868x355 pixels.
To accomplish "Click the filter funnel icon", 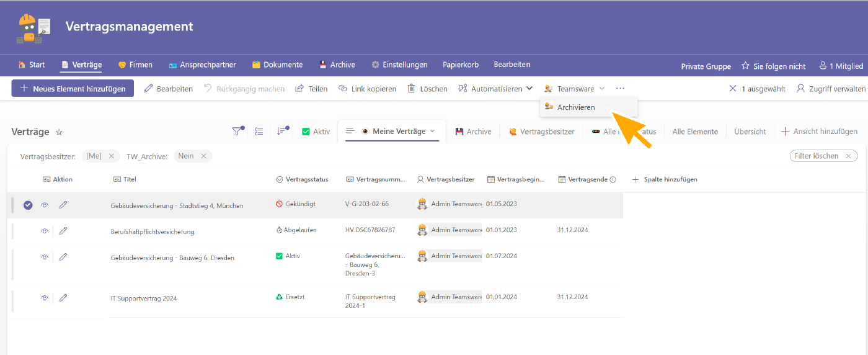I will coord(237,131).
